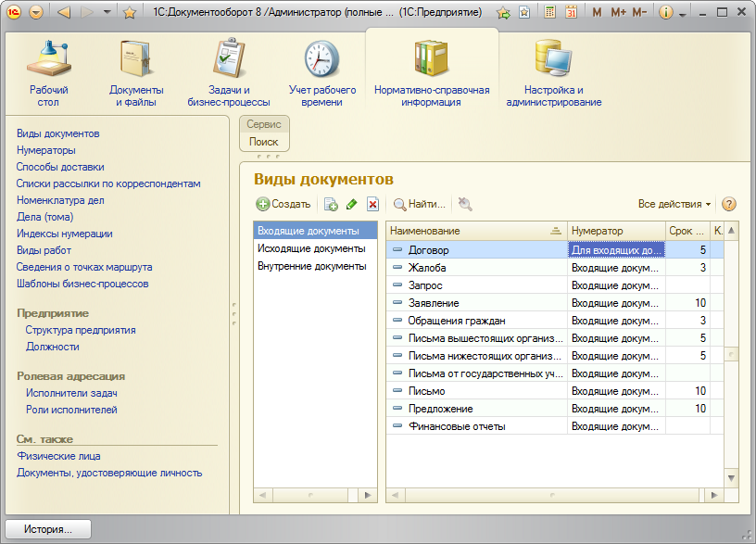Open the Нумераторы link in sidebar
The height and width of the screenshot is (544, 756).
point(46,150)
